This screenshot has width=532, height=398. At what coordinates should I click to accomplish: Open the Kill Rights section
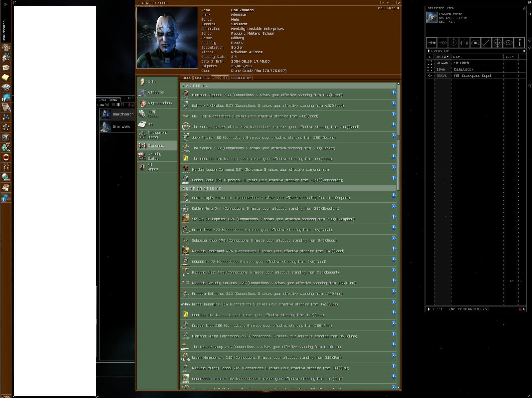click(157, 167)
